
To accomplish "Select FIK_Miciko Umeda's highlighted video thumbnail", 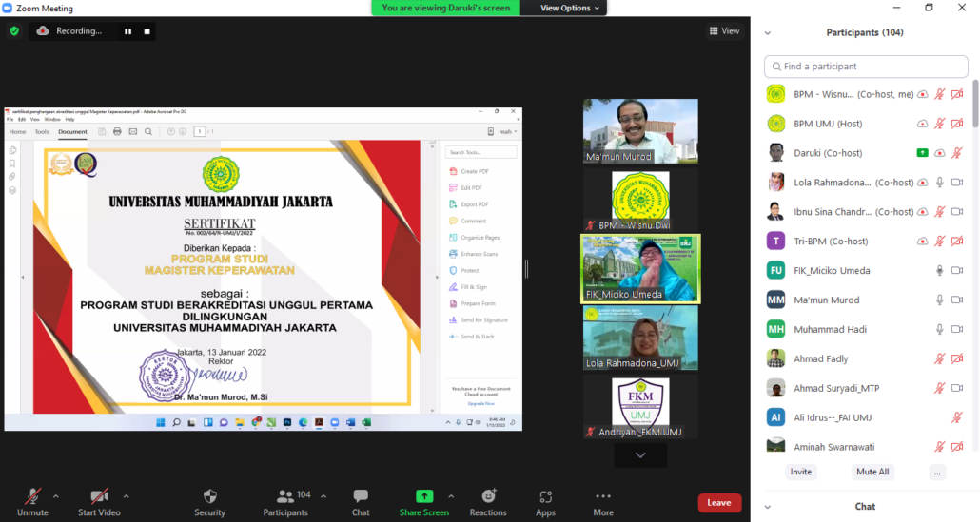I will coord(640,269).
